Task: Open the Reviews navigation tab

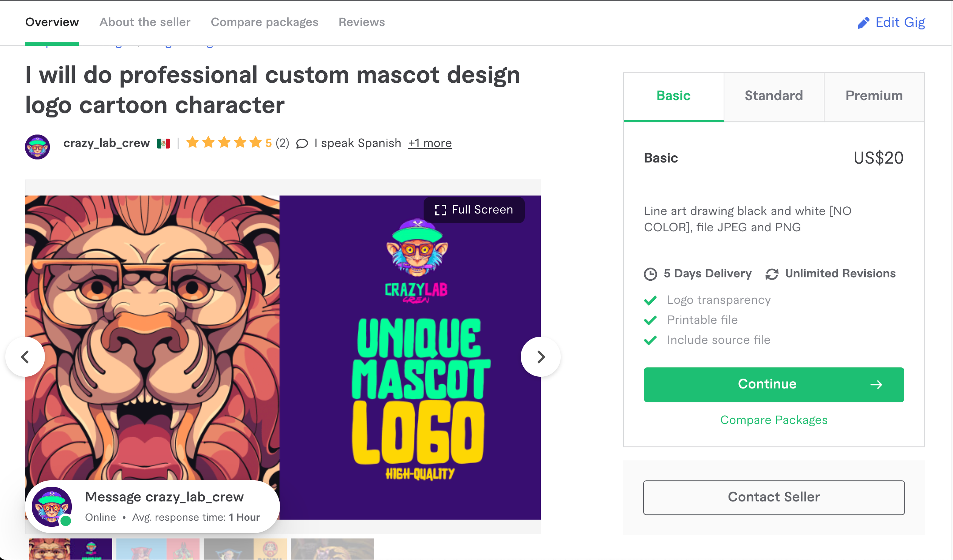Action: coord(362,22)
